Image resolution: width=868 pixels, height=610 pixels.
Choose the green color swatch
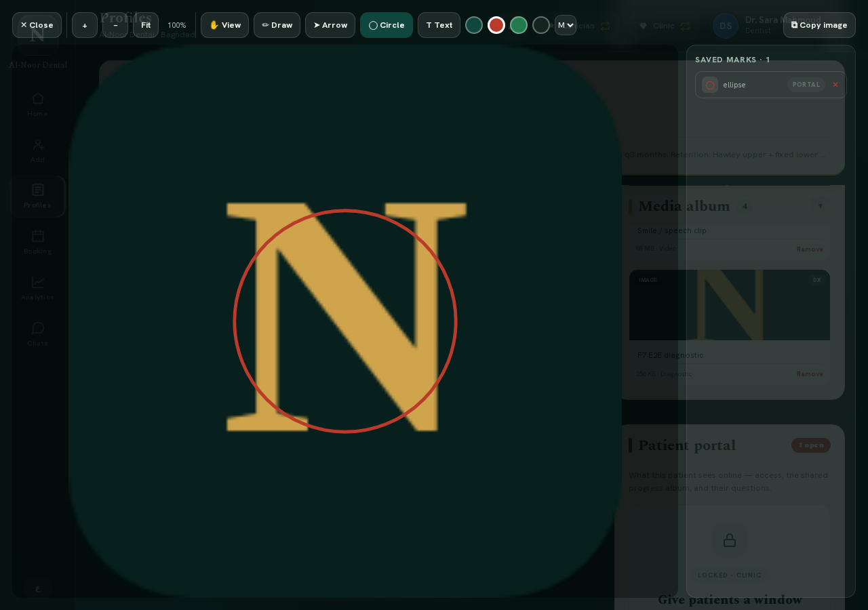point(519,25)
